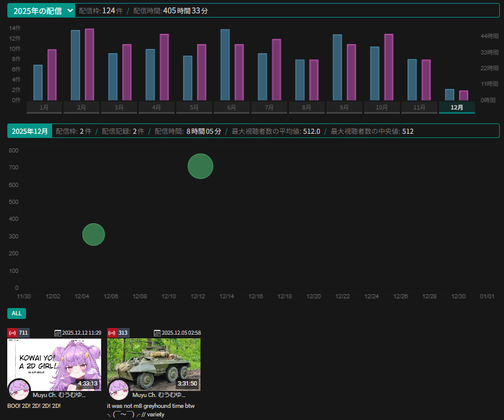
Task: Click the magenta December stream time bar
Action: click(464, 96)
